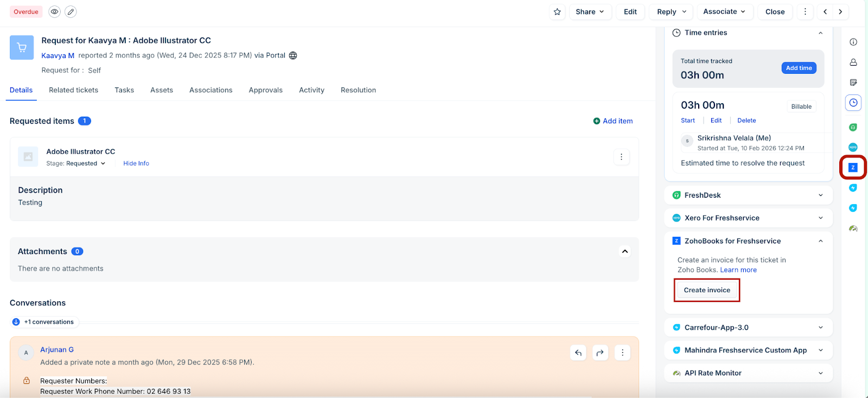Delete the 03h 00m time entry
The image size is (868, 398).
[x=746, y=121]
